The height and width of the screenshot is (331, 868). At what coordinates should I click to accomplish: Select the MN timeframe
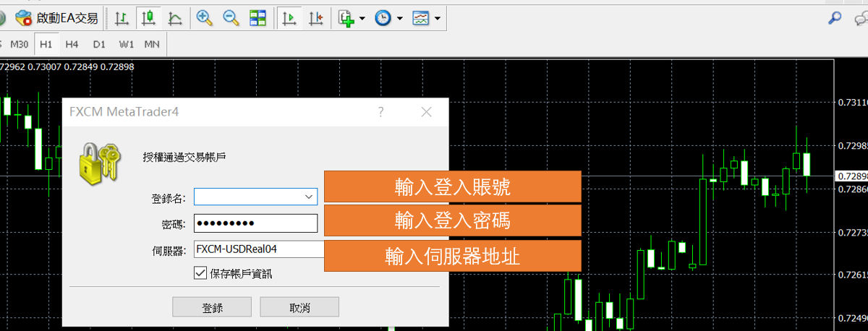tap(152, 44)
